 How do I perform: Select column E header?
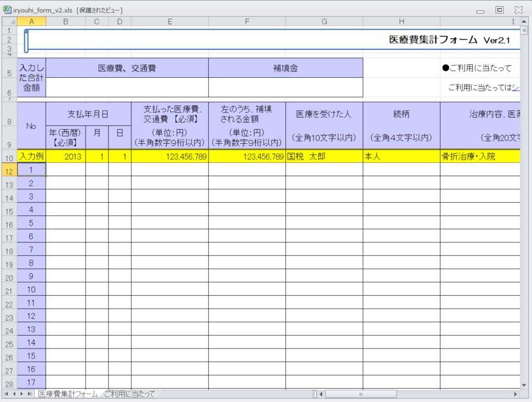pos(170,21)
